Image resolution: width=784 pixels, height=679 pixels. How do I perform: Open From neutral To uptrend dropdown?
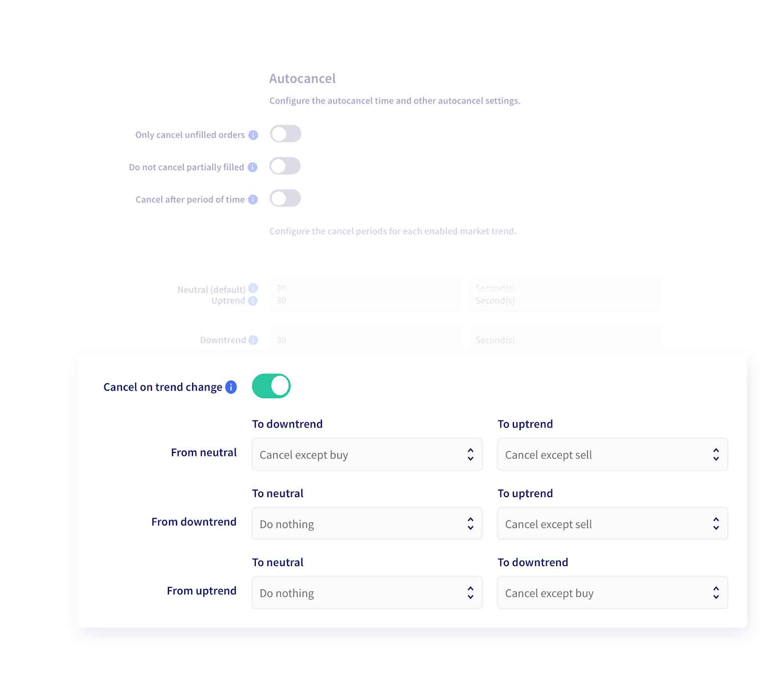612,454
